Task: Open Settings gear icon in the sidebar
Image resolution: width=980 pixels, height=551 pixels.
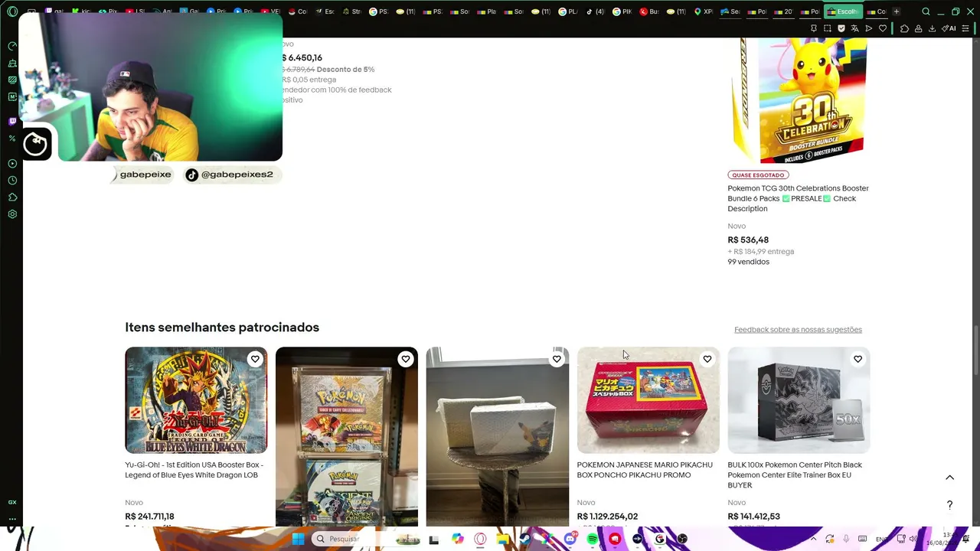Action: [x=12, y=214]
